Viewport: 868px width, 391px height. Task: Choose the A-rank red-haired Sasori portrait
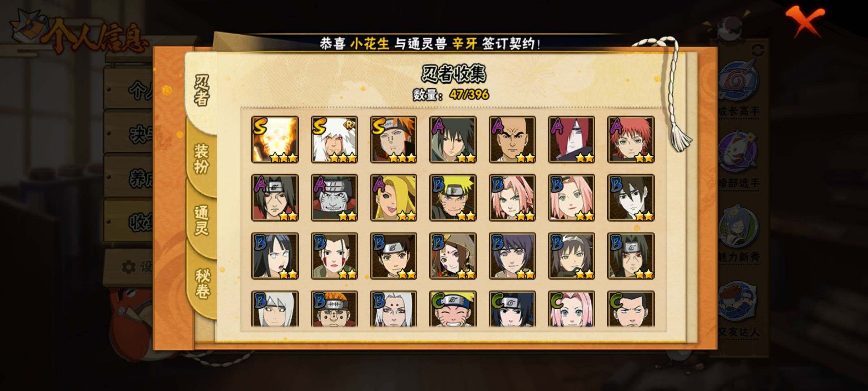point(631,140)
